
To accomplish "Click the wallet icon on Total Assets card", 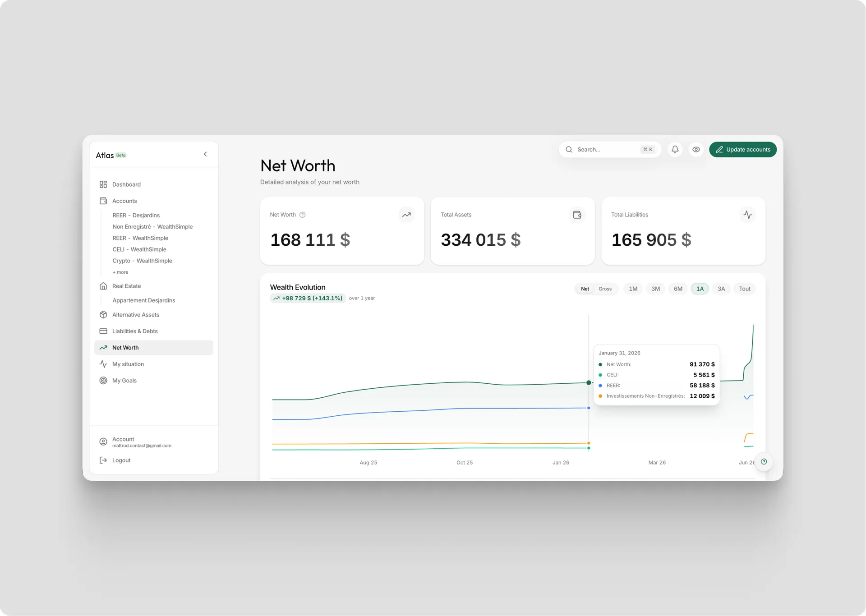I will [x=577, y=215].
